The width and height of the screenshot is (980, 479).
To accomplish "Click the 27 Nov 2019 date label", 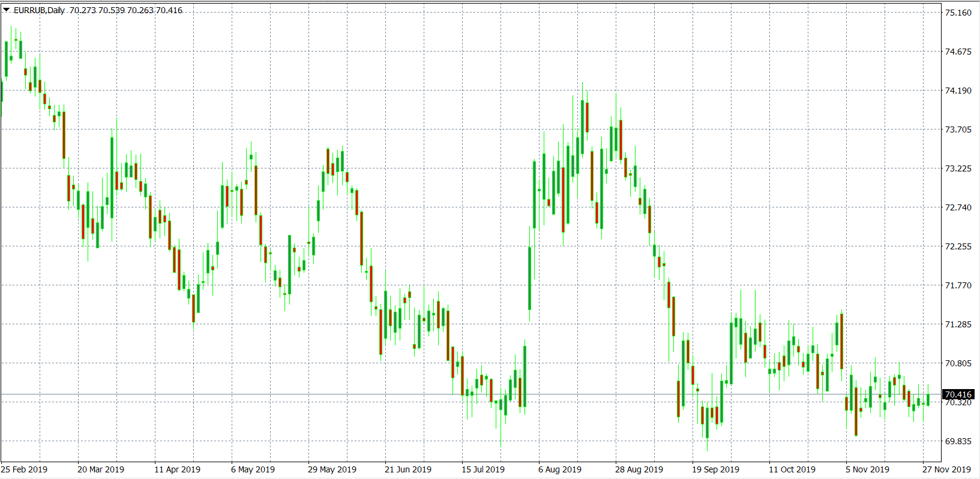I will 946,469.
